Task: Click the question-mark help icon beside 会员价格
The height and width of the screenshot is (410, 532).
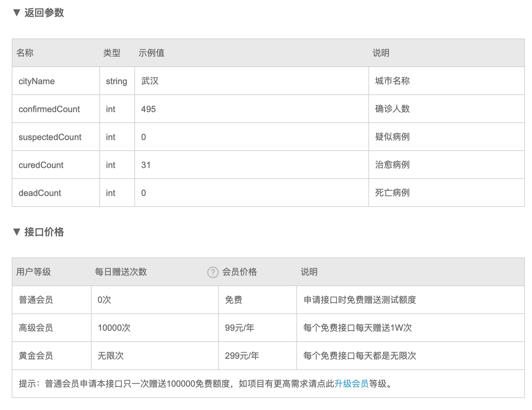Action: coord(213,272)
